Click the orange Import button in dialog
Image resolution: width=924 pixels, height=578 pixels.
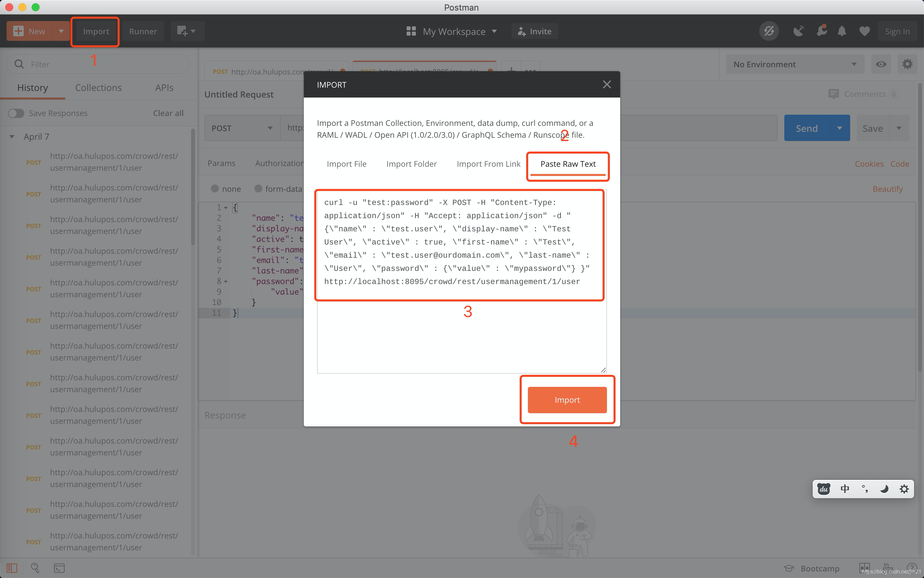click(567, 400)
